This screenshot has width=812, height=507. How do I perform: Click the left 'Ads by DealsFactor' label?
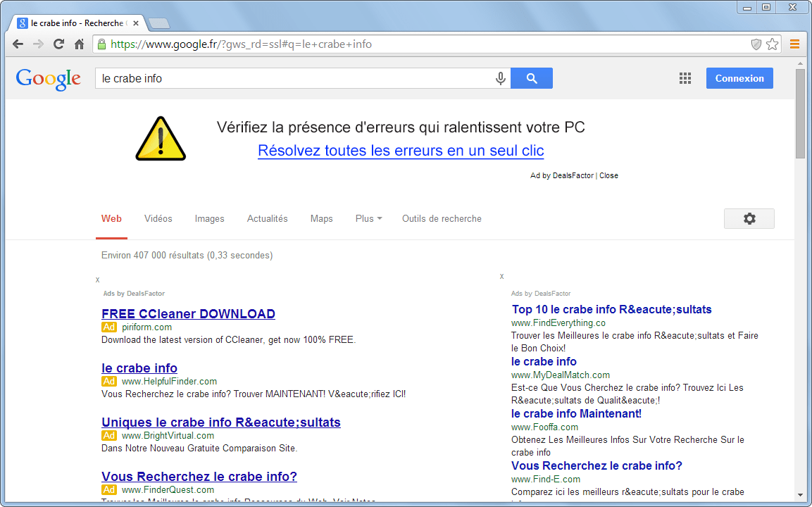(134, 294)
